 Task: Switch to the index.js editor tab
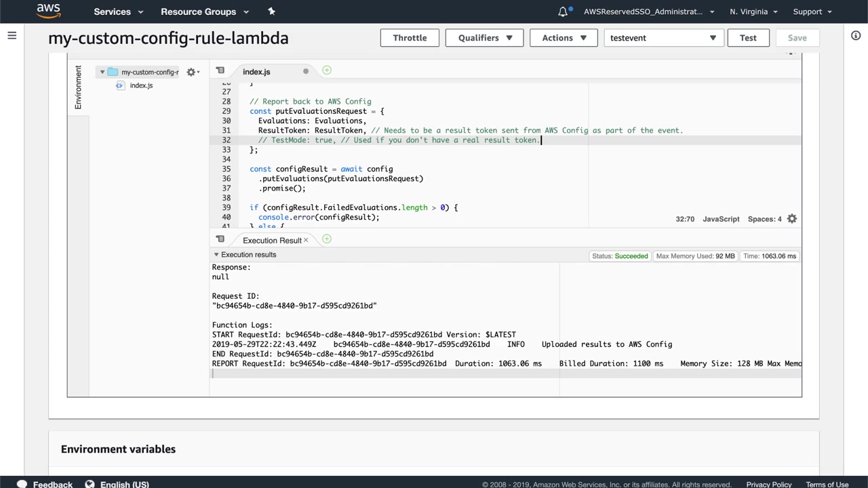(256, 72)
